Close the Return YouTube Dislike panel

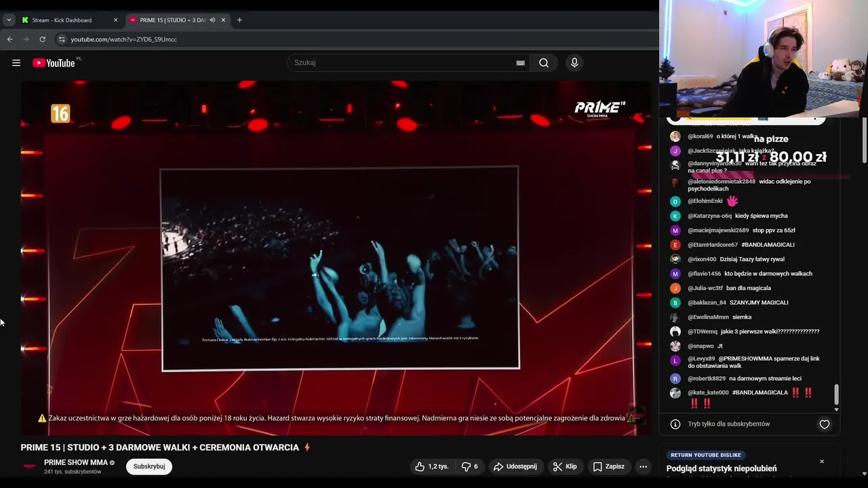pyautogui.click(x=822, y=462)
